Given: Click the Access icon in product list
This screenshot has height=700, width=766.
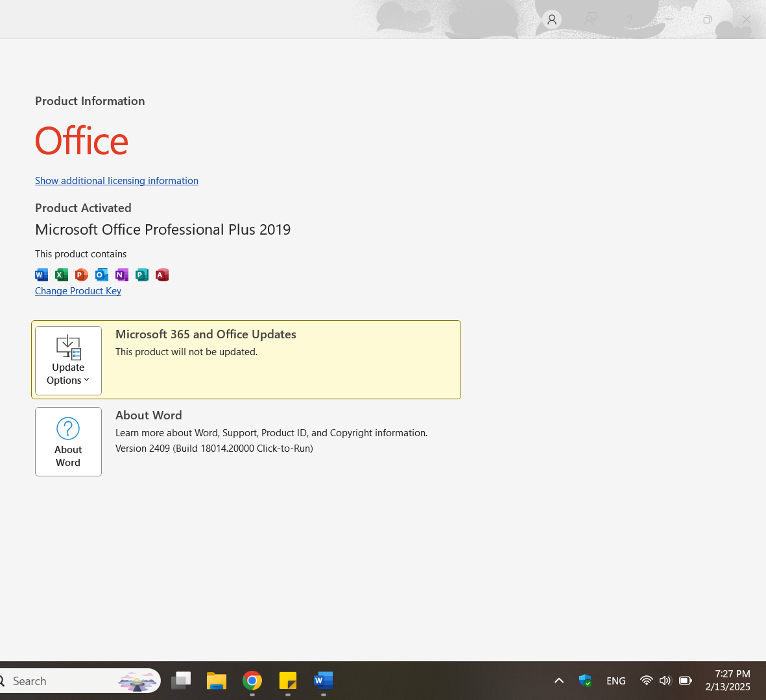Looking at the screenshot, I should pos(162,275).
